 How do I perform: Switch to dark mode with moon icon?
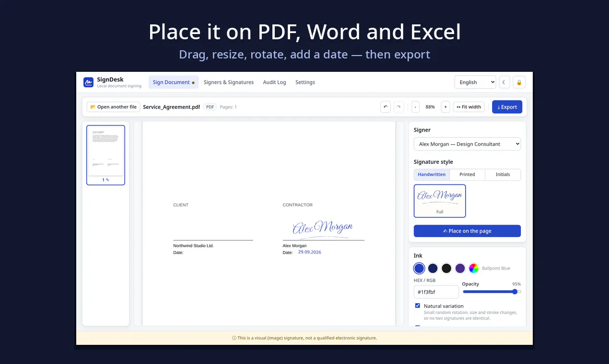(504, 82)
